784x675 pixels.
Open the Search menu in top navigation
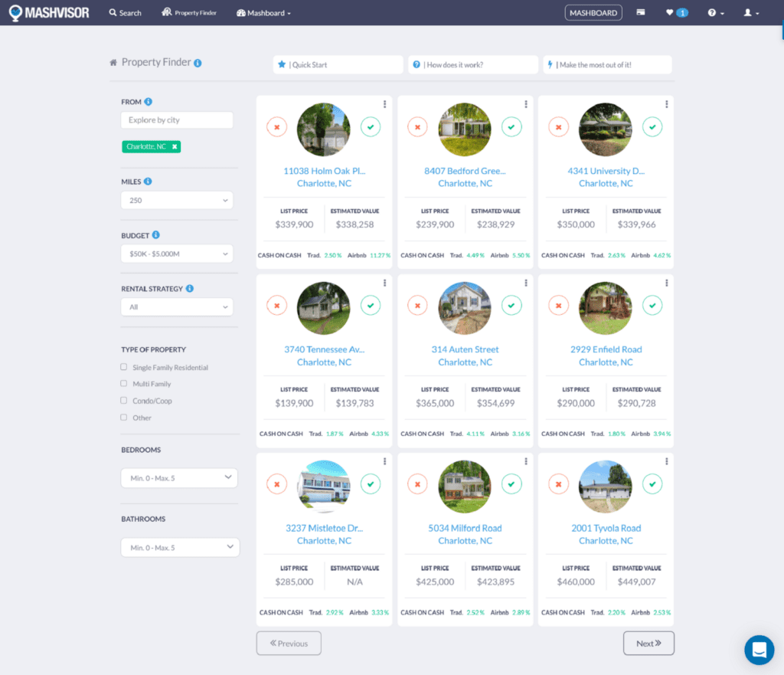pos(125,12)
